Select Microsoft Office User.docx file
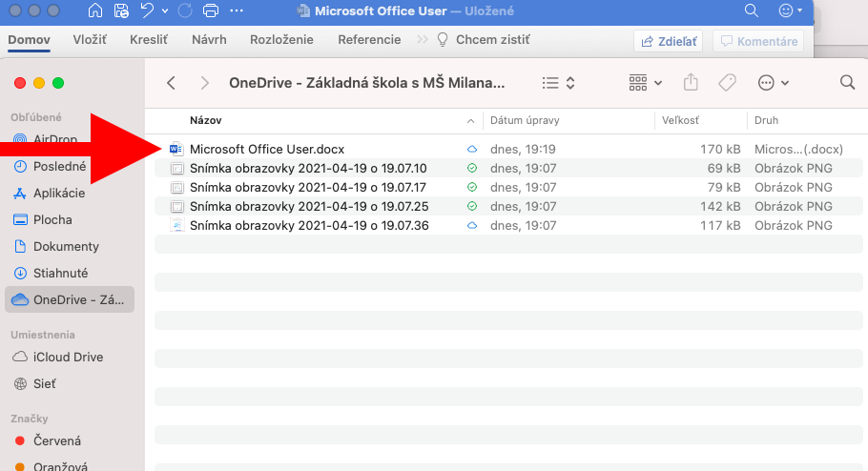 click(266, 150)
